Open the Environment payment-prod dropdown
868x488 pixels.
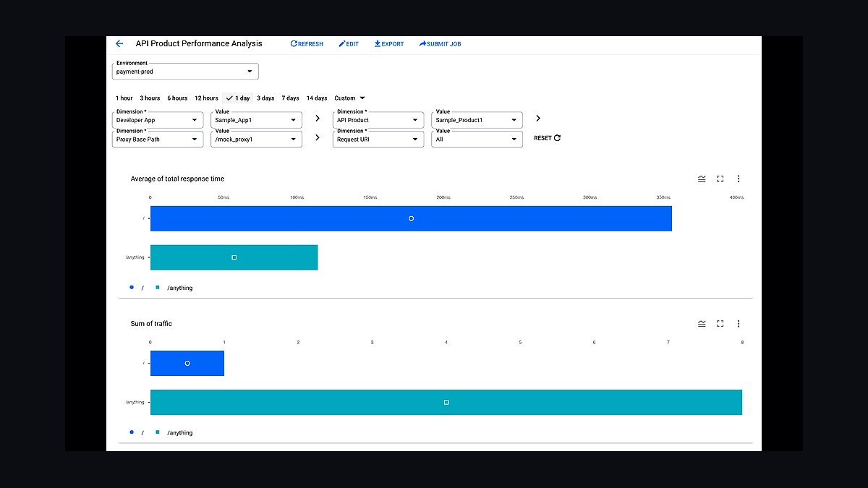185,72
